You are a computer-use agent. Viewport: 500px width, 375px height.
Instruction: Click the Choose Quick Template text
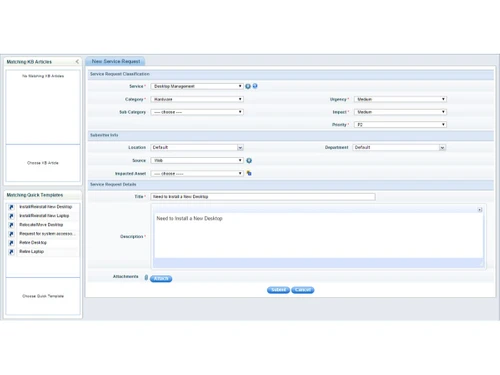(43, 296)
